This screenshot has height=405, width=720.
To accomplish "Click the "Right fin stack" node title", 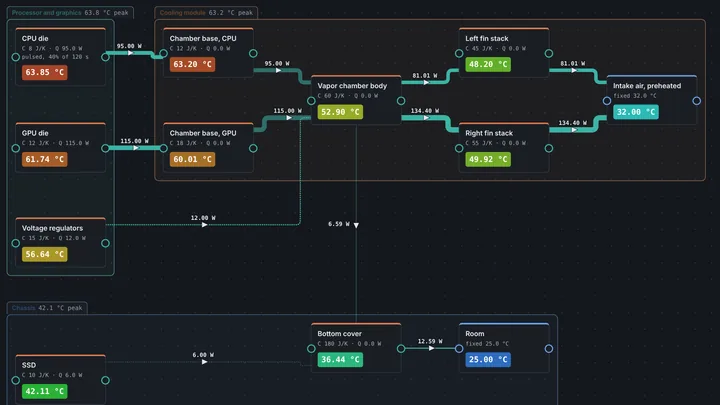I will point(489,133).
